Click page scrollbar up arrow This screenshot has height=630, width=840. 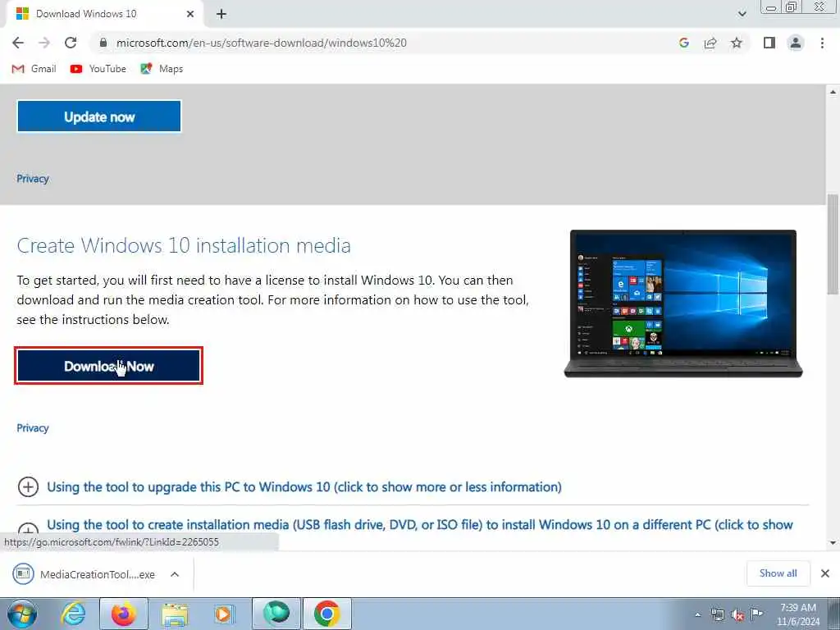[x=833, y=92]
